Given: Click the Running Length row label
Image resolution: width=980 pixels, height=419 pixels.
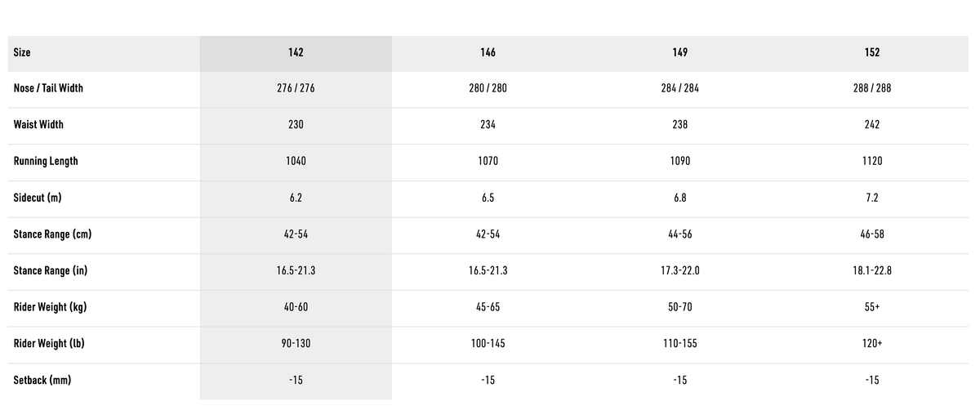Looking at the screenshot, I should (46, 161).
